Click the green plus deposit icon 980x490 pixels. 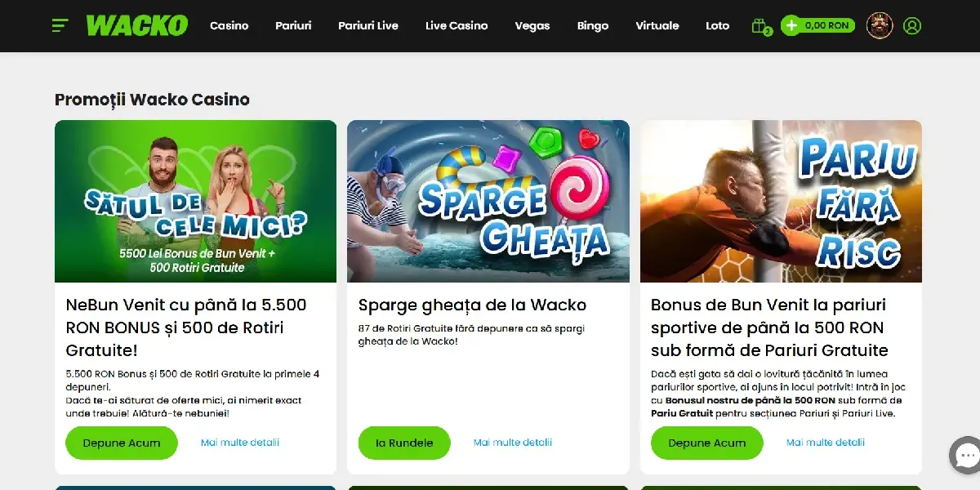(791, 25)
